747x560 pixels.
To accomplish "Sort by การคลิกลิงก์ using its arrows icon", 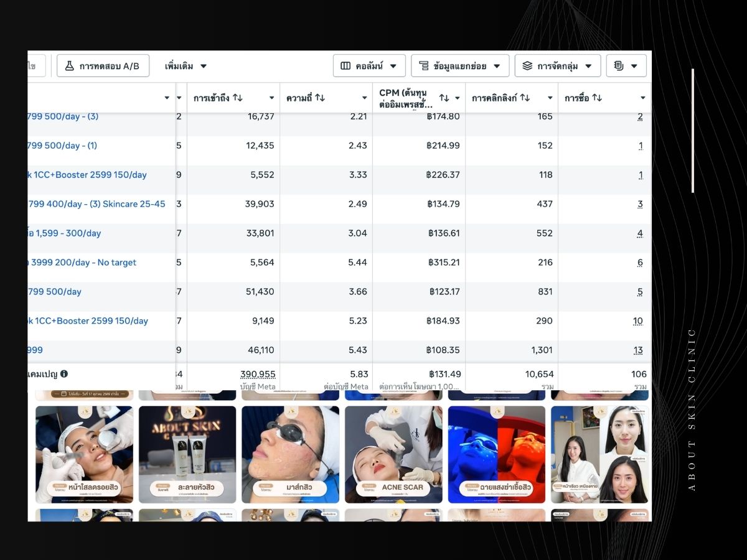I will (x=525, y=98).
